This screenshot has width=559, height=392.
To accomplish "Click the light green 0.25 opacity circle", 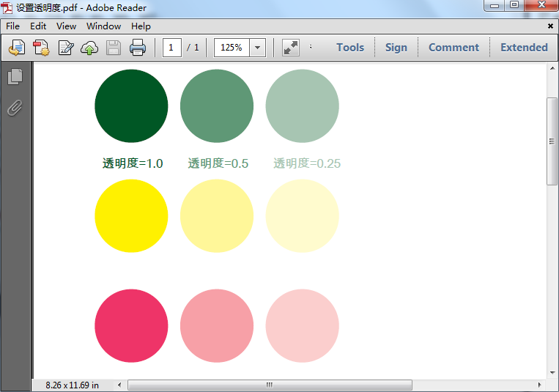I will [303, 106].
